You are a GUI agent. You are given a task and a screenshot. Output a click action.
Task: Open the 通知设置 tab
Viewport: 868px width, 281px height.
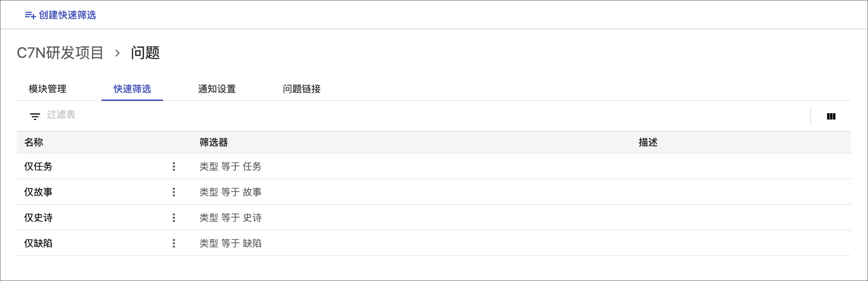[217, 89]
